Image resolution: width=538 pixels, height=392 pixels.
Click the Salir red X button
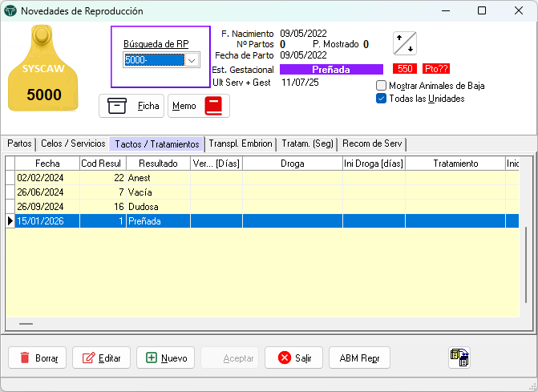point(293,358)
